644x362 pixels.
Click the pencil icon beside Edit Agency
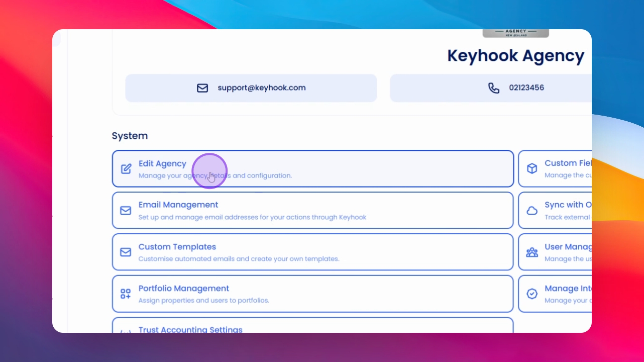pos(126,168)
